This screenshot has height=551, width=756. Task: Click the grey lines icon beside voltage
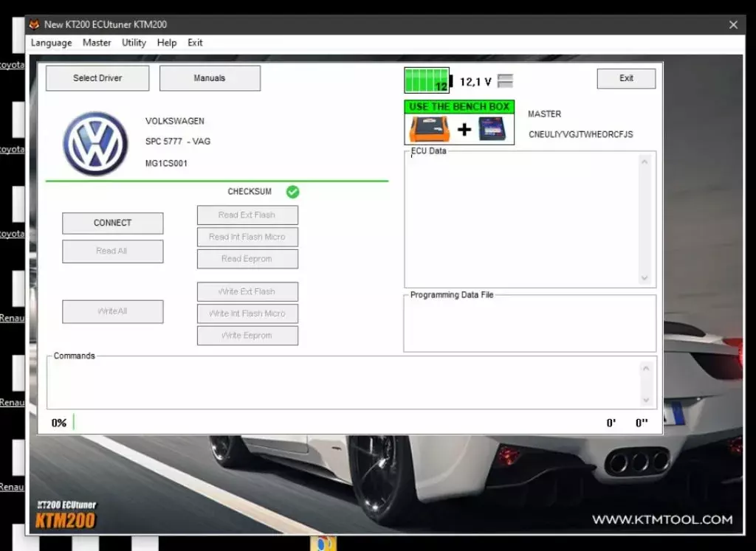pos(505,81)
